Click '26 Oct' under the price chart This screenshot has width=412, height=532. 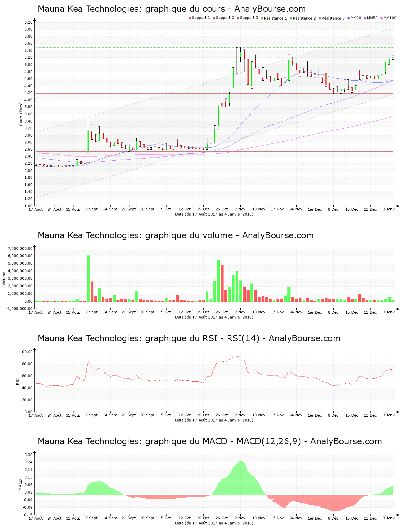click(222, 209)
